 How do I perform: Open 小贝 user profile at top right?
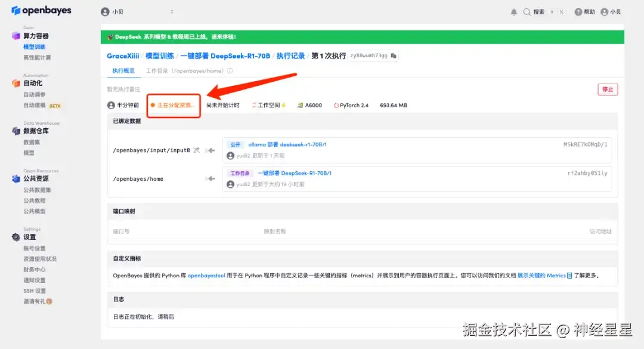611,12
